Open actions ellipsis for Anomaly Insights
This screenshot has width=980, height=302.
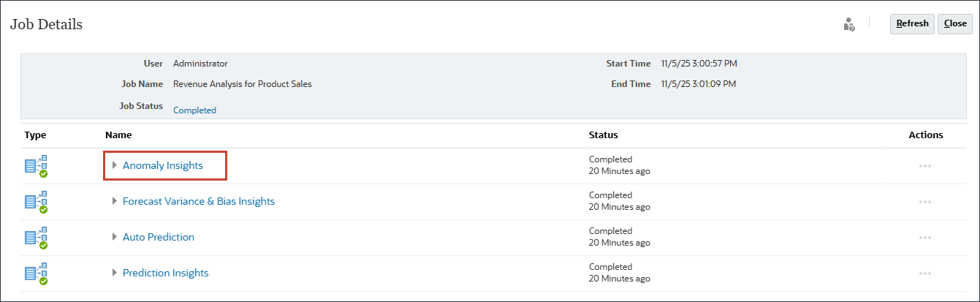tap(925, 166)
